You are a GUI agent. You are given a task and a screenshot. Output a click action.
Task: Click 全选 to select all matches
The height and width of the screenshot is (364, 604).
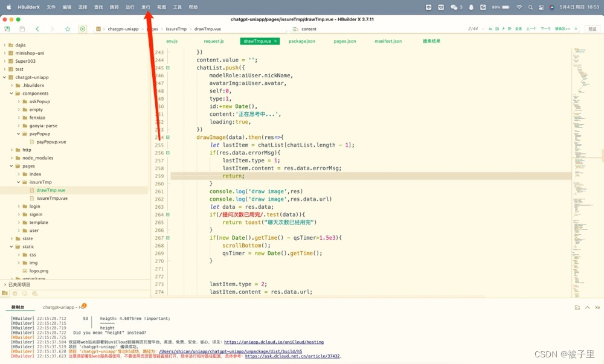click(x=518, y=29)
